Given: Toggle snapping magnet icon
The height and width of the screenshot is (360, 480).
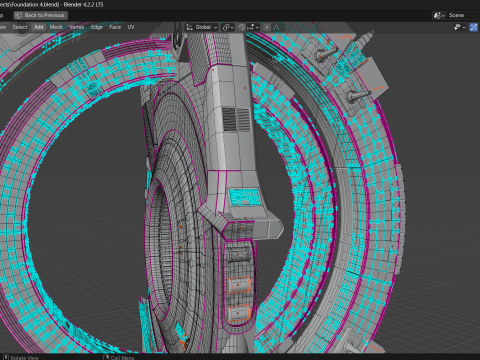Looking at the screenshot, I should [242, 27].
